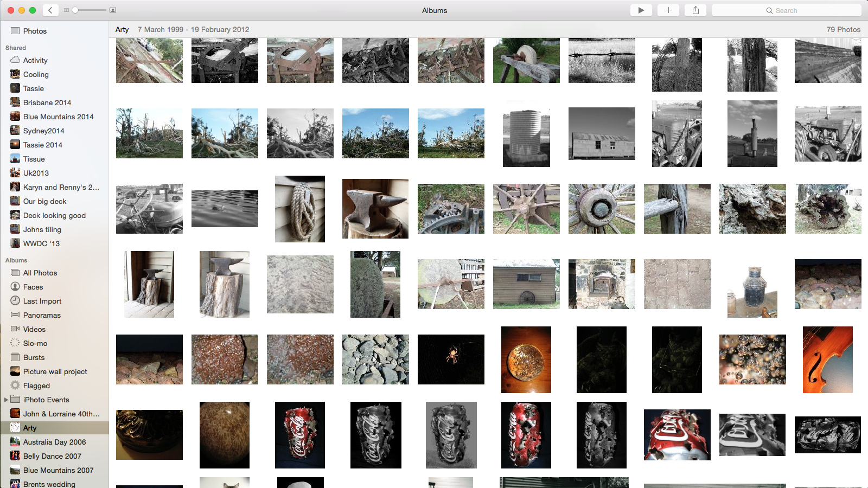The image size is (868, 488).
Task: Click the back navigation arrow button
Action: pyautogui.click(x=50, y=10)
